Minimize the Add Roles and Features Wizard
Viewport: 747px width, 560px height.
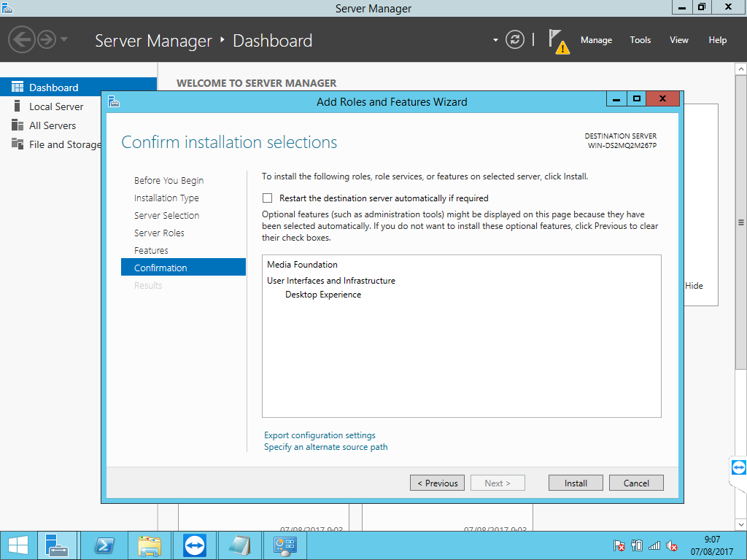616,98
